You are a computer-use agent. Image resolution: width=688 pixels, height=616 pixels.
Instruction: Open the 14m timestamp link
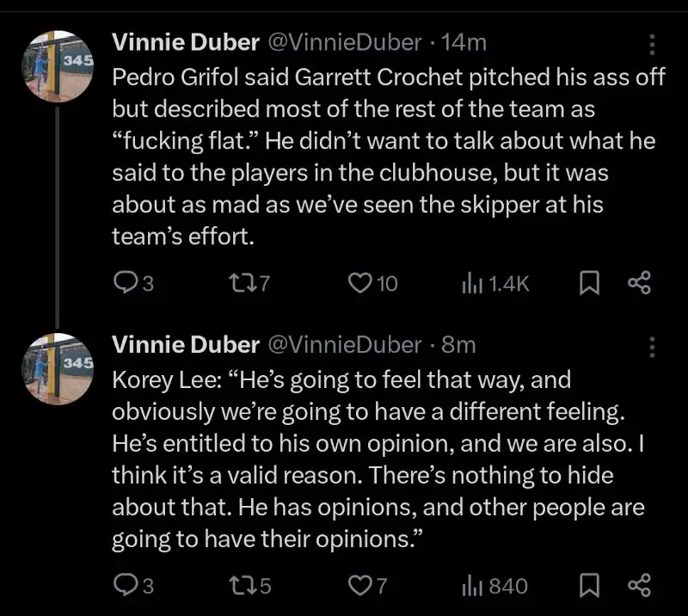pos(468,42)
